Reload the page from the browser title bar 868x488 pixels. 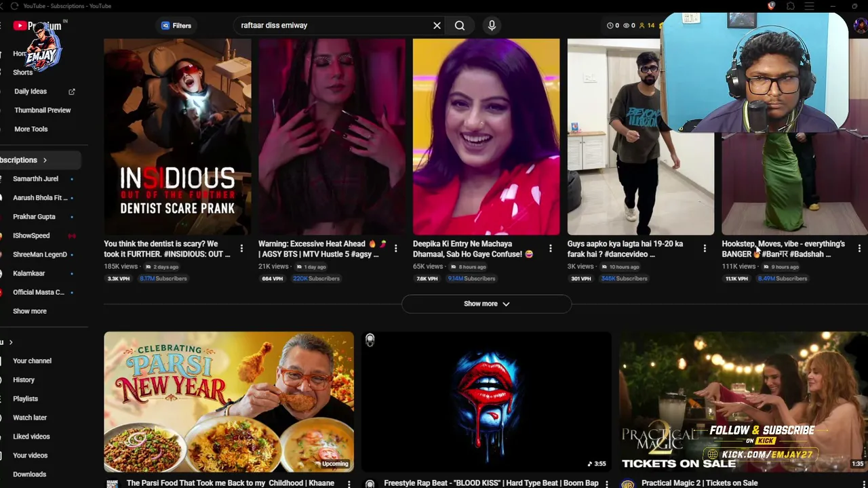pos(14,6)
